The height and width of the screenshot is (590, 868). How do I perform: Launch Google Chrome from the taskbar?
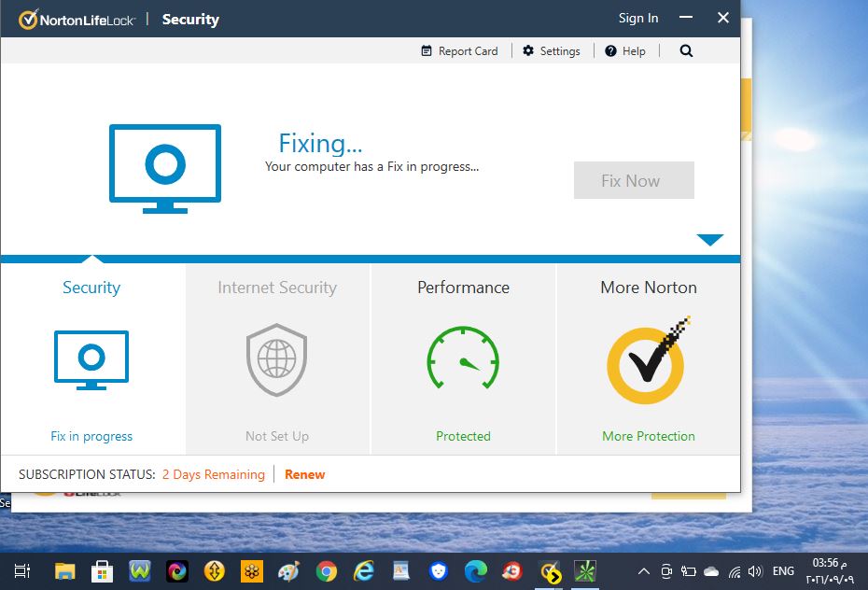point(327,571)
